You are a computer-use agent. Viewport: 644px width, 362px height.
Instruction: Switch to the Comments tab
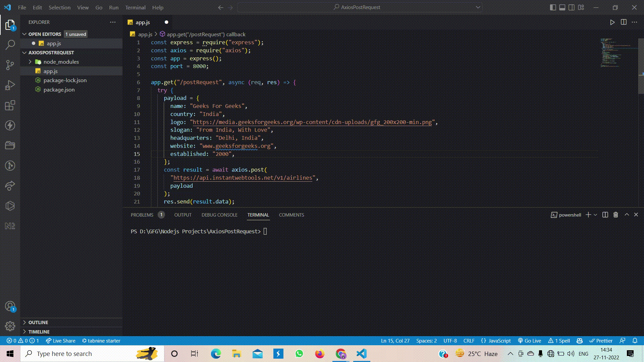(x=291, y=215)
